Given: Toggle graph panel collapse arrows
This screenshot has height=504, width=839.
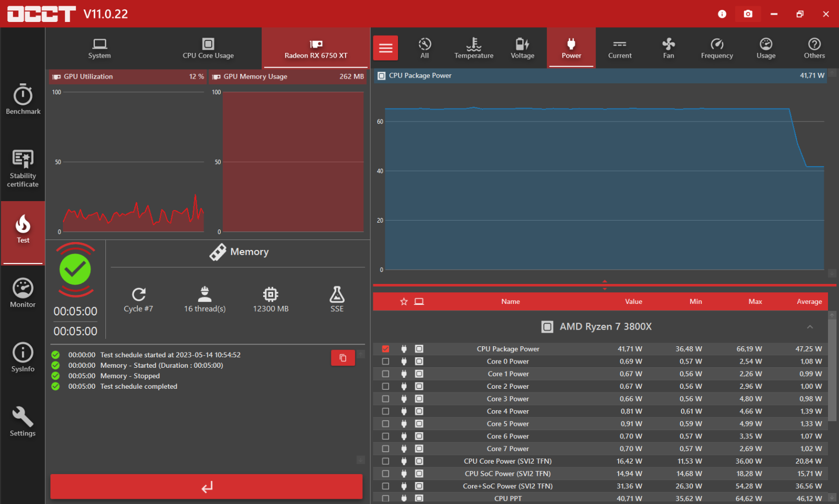Looking at the screenshot, I should point(605,285).
